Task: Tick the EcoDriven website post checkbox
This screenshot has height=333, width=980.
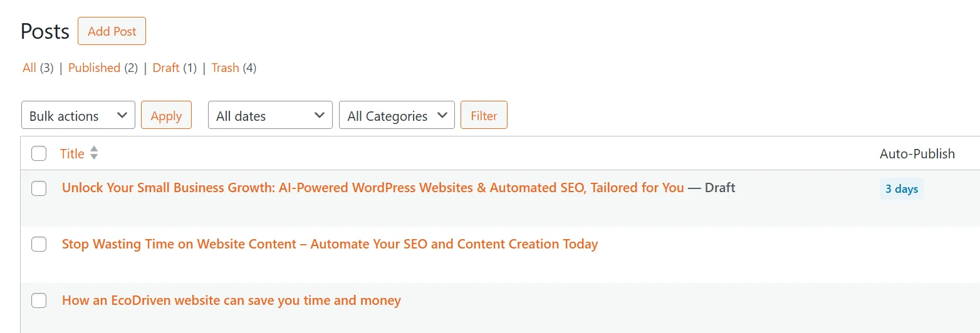Action: coord(39,300)
